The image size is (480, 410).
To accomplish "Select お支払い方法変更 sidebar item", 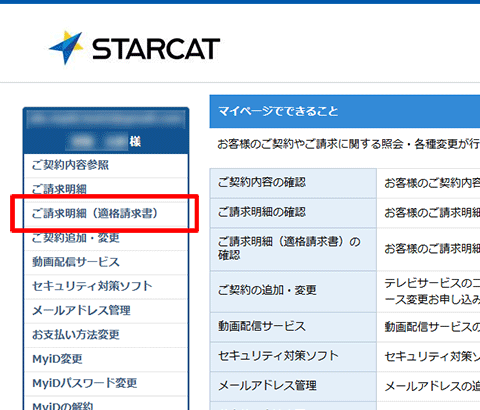I will [106, 335].
